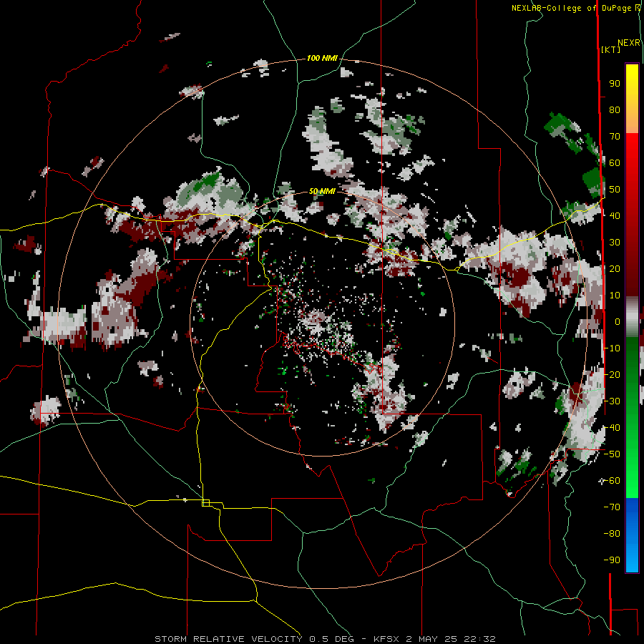Click the storm relative velocity footer caption
Viewport: 644px width, 644px height.
point(325,639)
